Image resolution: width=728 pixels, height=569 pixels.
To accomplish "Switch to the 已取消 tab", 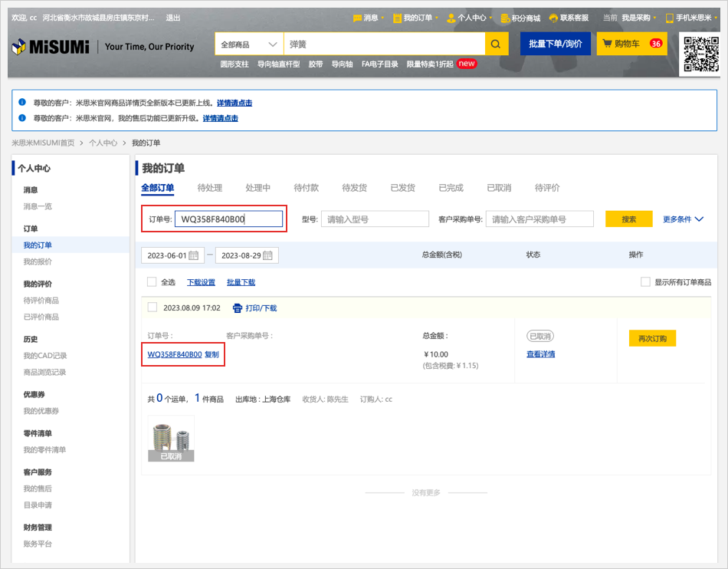I will [x=499, y=188].
